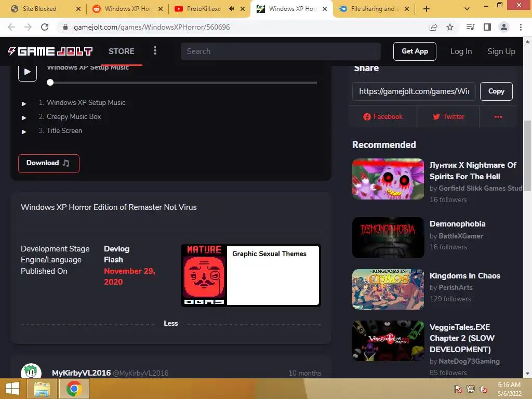
Task: Bookmark this page with the star icon
Action: tap(450, 27)
